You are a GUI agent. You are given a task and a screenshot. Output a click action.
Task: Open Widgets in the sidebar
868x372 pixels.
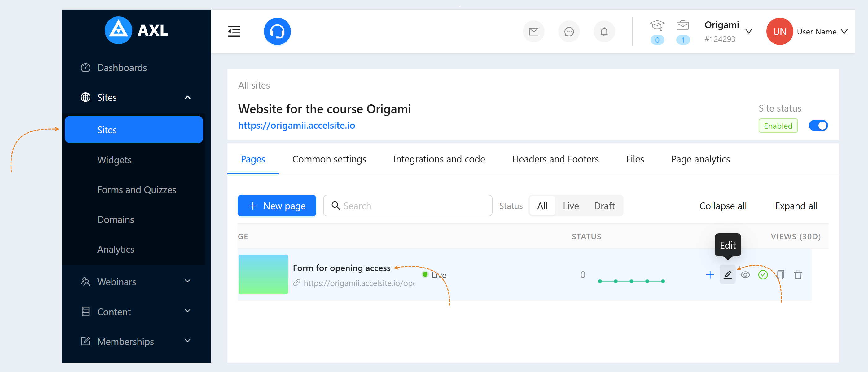[114, 160]
